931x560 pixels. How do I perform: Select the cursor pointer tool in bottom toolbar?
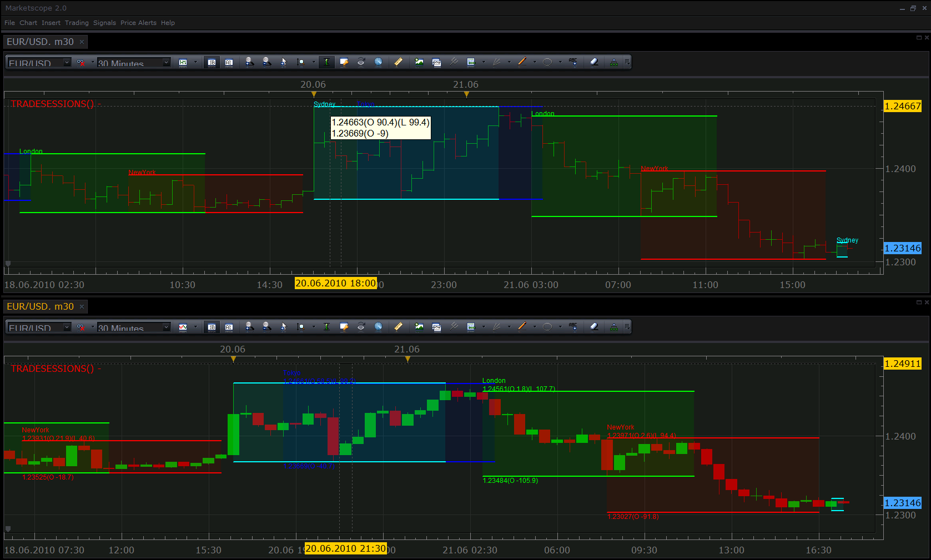[283, 327]
